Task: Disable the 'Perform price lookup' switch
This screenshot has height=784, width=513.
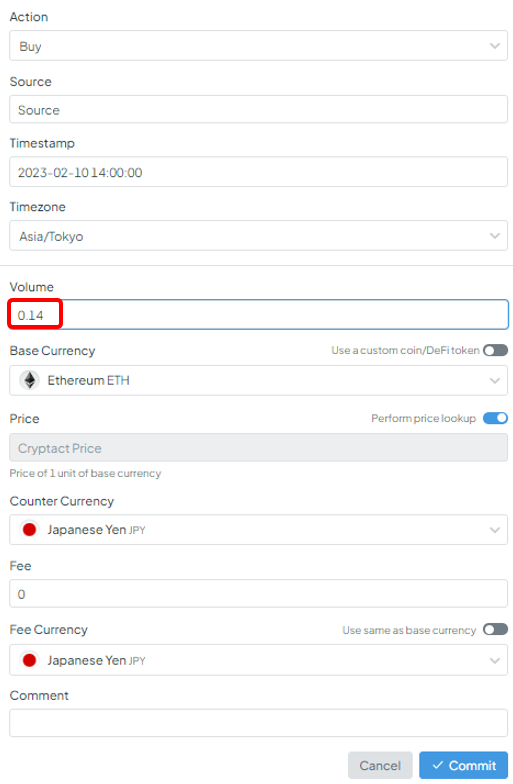Action: click(x=495, y=418)
